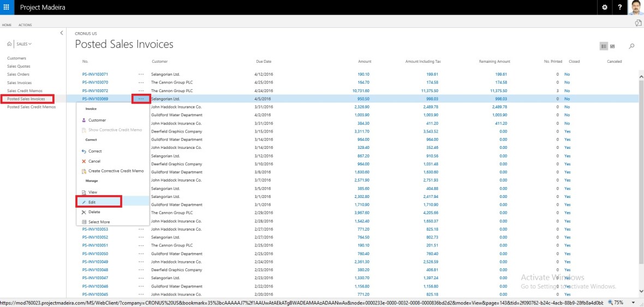Open invoice PS-INV103053
This screenshot has height=307, width=644.
tap(96, 229)
